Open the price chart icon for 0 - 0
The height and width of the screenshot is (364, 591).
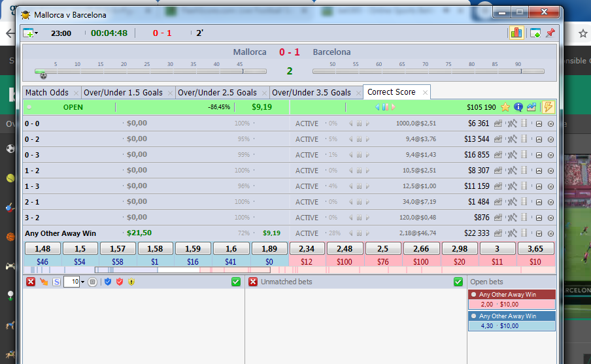tap(498, 124)
